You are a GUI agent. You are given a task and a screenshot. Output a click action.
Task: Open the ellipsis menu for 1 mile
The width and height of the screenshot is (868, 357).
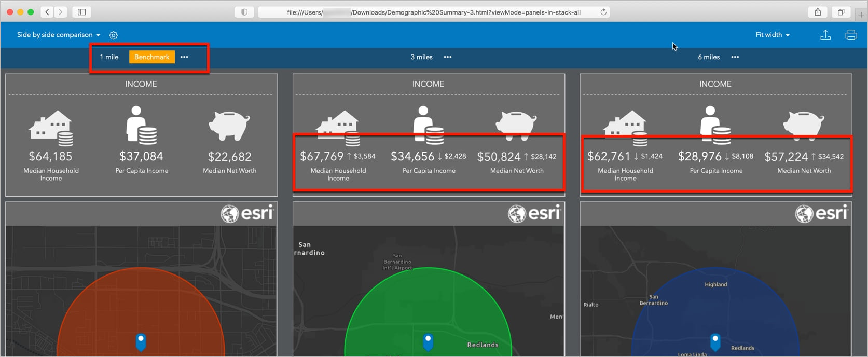(x=184, y=57)
